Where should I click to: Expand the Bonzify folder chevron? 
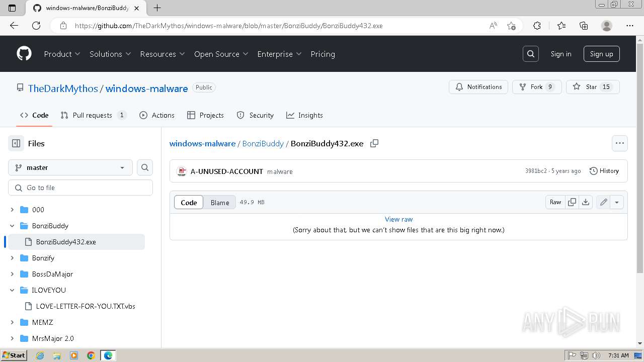12,258
